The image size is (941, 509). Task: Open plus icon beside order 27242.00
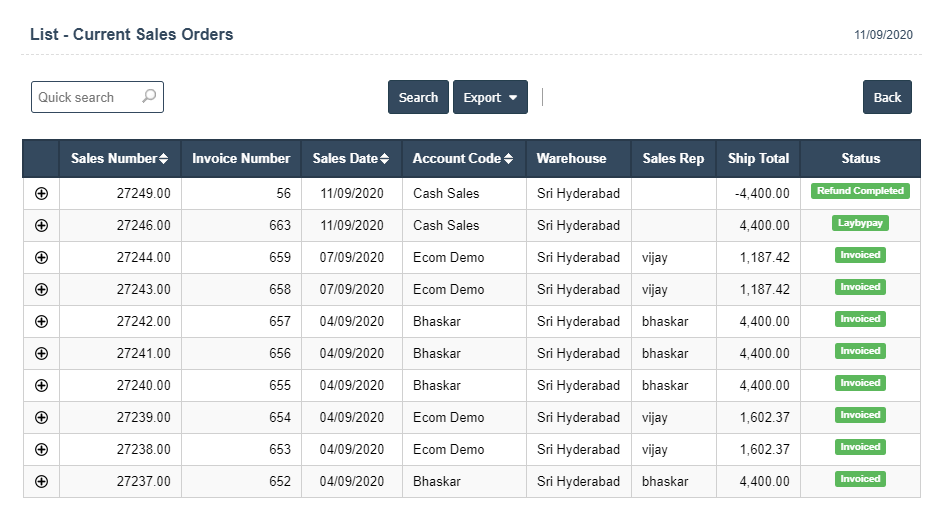coord(41,322)
